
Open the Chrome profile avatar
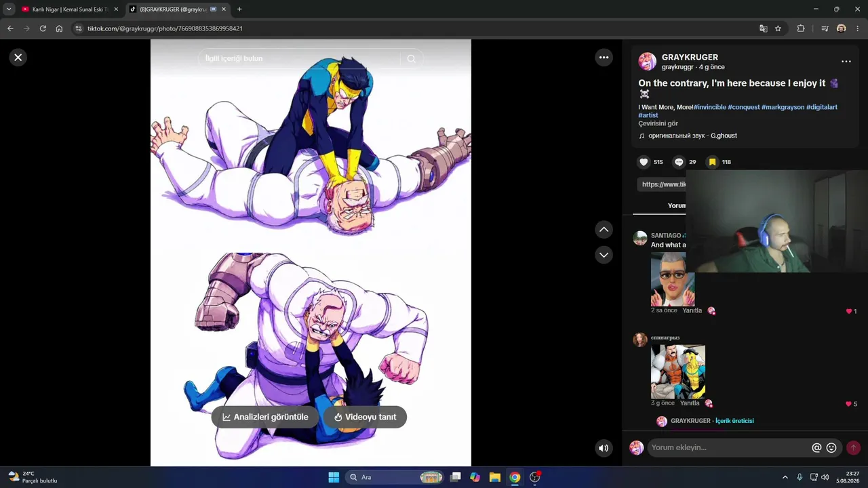click(842, 28)
